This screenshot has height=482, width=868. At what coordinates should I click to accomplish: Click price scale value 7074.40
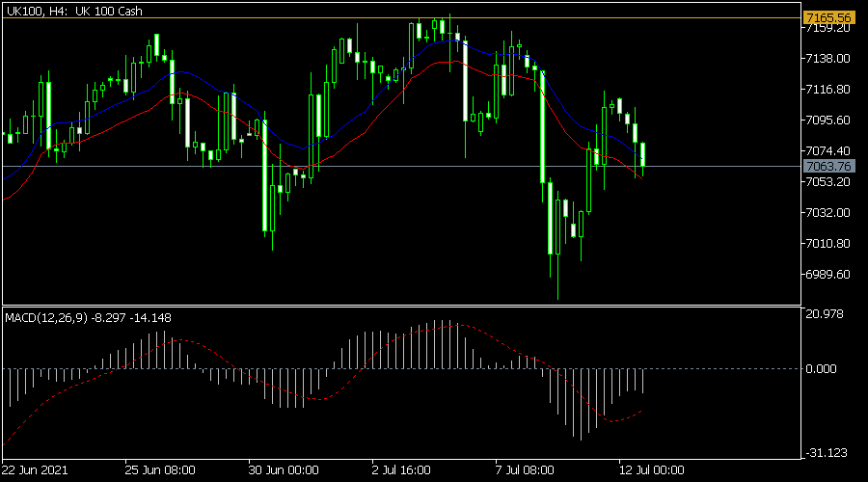tap(828, 150)
